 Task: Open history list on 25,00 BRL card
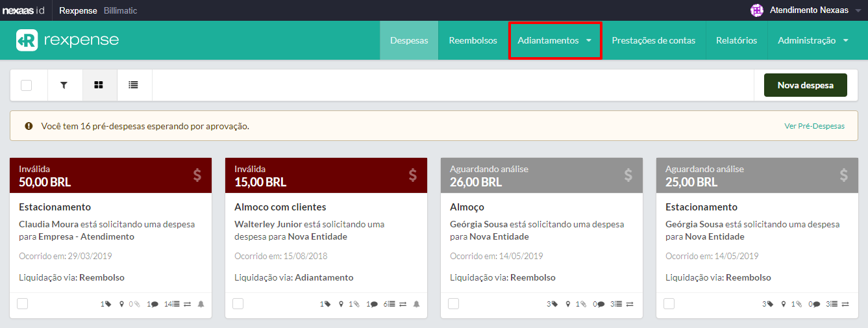pyautogui.click(x=834, y=304)
